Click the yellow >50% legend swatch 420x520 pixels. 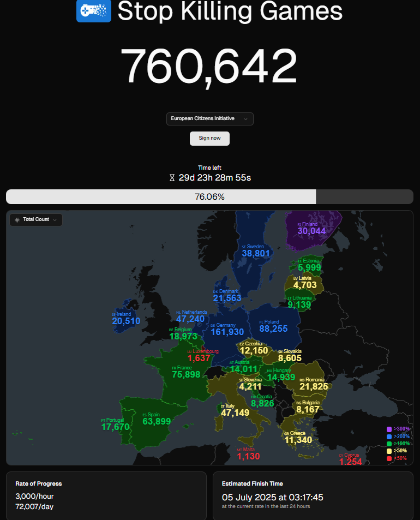click(389, 451)
